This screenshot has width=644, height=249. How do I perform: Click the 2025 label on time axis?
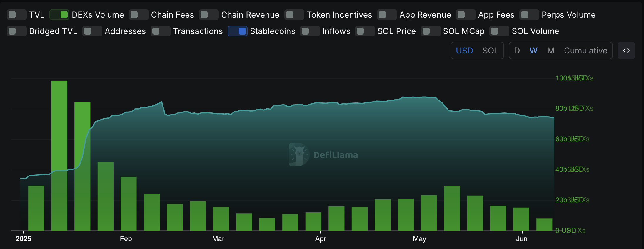pyautogui.click(x=24, y=239)
